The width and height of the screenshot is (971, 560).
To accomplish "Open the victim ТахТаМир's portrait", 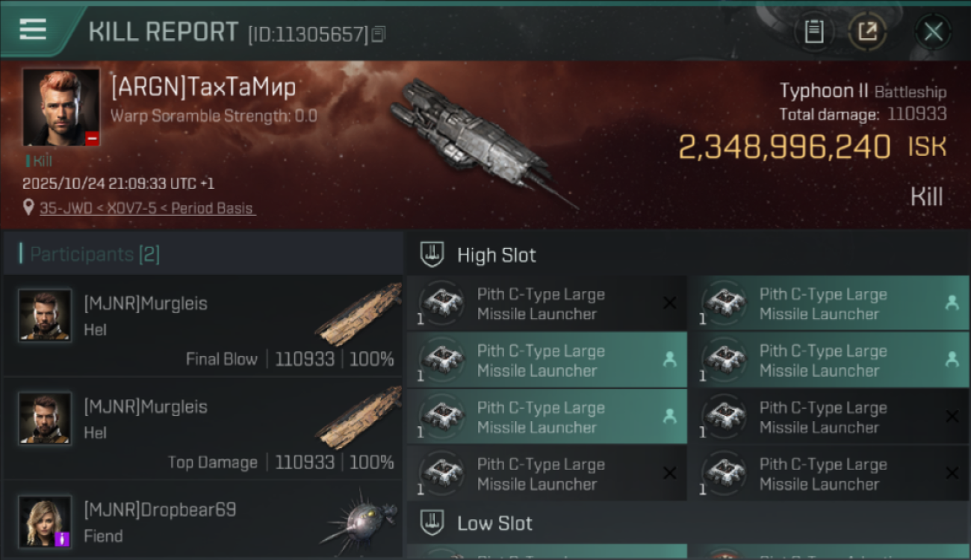I will pos(61,107).
